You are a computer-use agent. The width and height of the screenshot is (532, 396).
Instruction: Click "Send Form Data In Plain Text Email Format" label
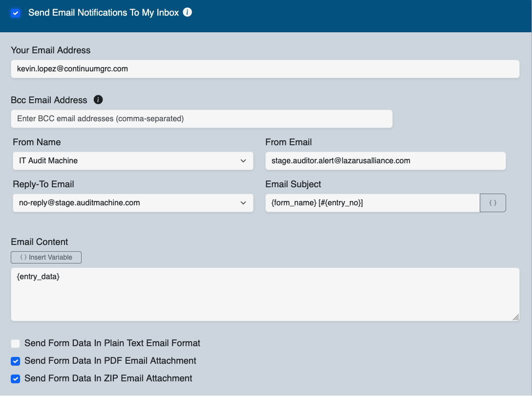(112, 343)
